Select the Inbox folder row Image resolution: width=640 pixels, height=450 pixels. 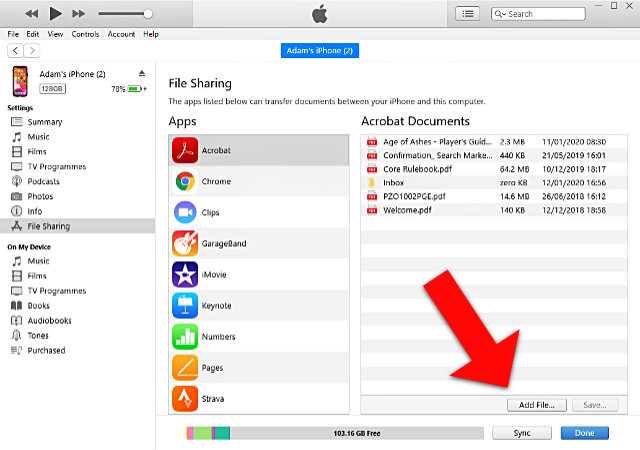[494, 183]
